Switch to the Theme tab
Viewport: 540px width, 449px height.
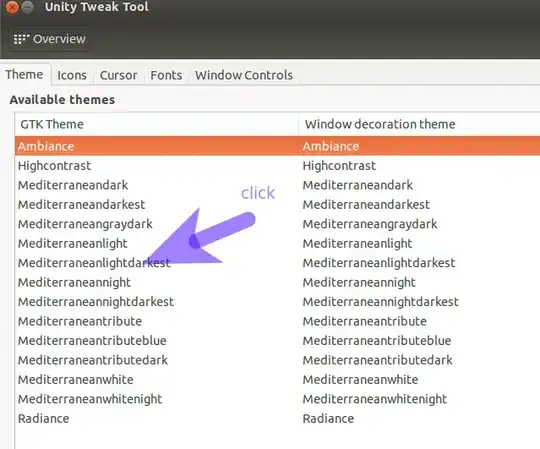24,75
